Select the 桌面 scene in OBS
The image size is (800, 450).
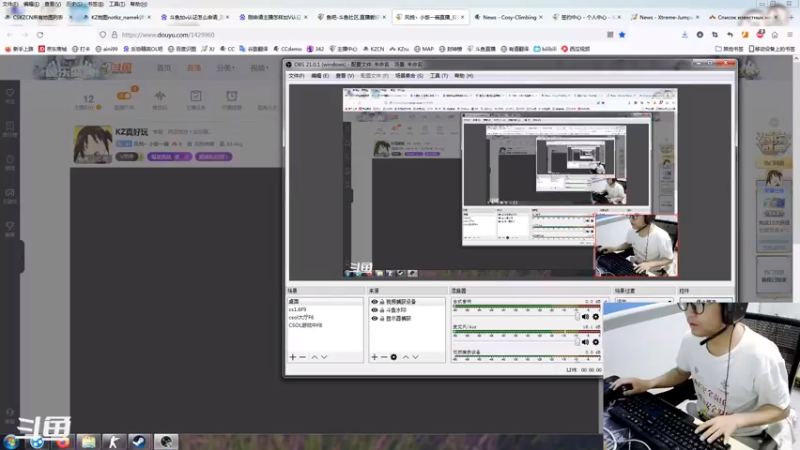[x=325, y=302]
